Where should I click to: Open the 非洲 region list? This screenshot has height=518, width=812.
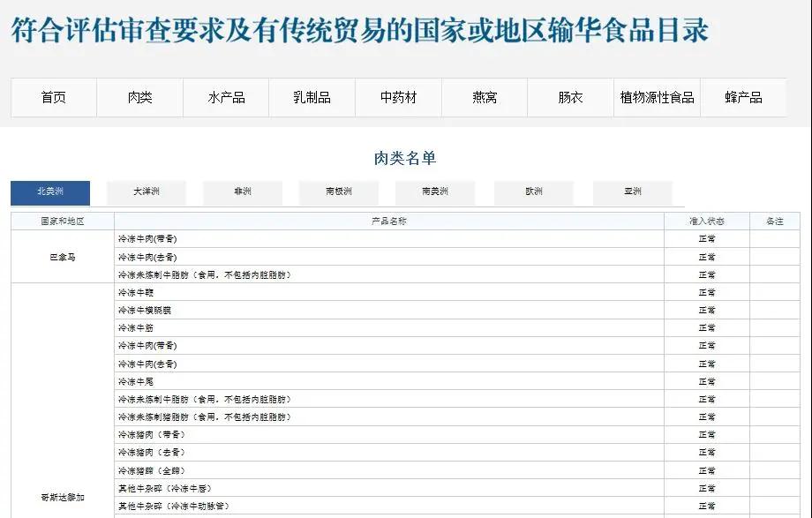242,191
